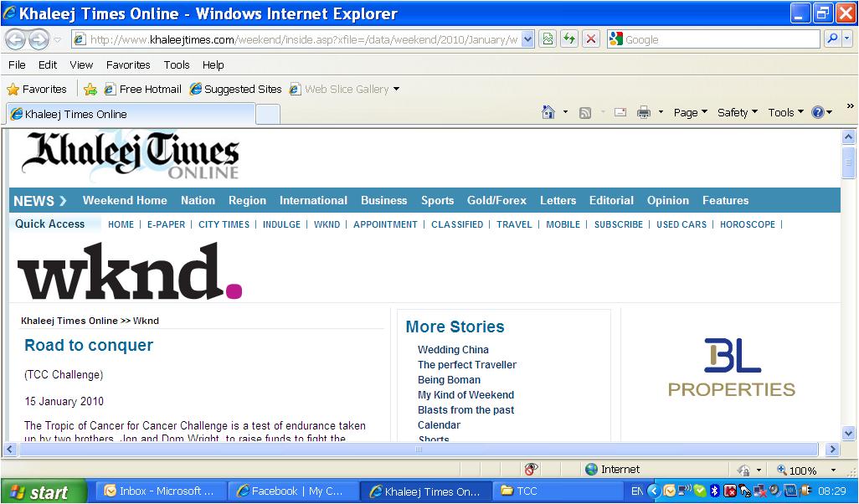Expand the address bar dropdown arrow
Screen dimensions: 859x504
[527, 39]
